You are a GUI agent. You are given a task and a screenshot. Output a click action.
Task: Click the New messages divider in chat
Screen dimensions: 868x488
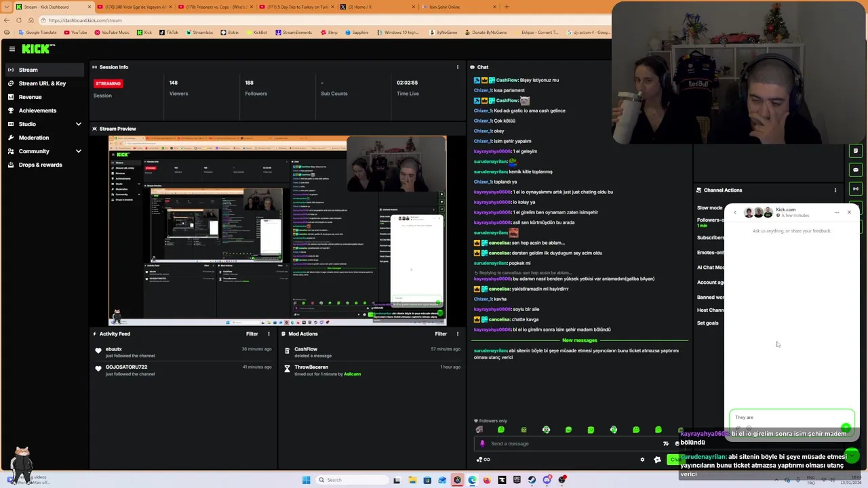point(580,340)
